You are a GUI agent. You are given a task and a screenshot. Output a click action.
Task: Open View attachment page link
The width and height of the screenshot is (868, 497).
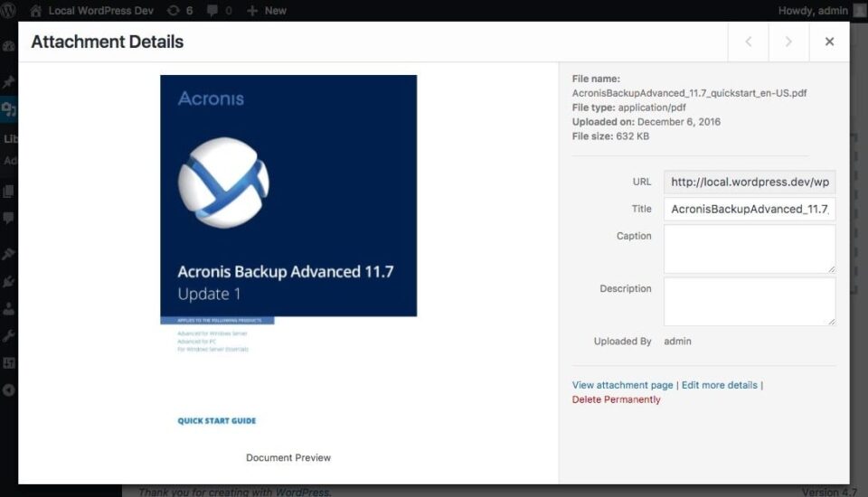pos(622,385)
